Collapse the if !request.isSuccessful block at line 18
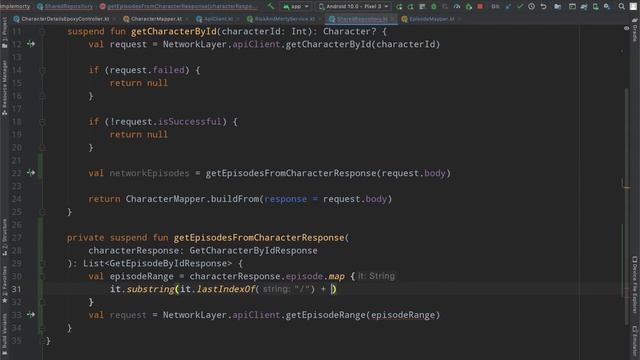 42,122
